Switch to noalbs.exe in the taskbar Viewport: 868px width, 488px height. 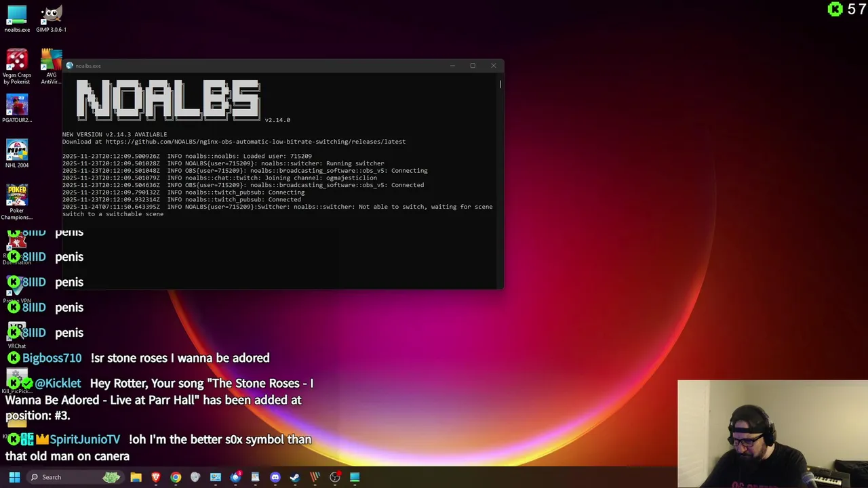(x=355, y=477)
